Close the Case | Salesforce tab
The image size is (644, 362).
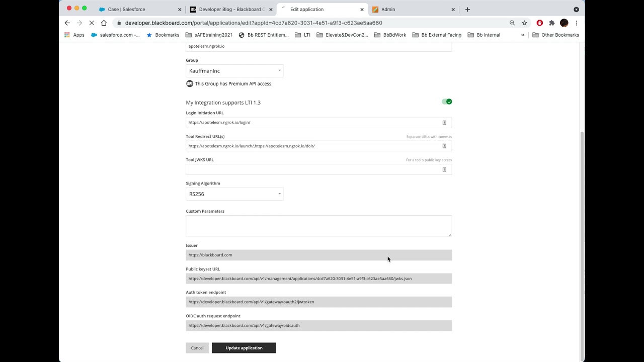(x=180, y=10)
